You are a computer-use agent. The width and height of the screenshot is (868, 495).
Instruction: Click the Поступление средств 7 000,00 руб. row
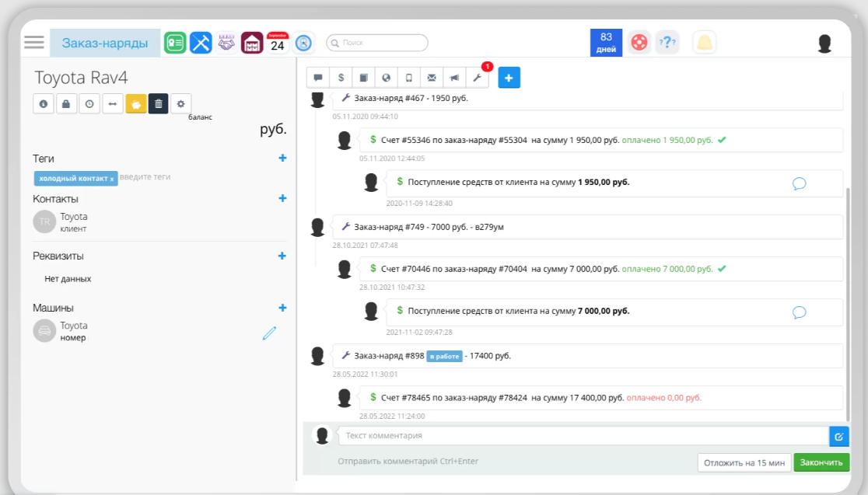pyautogui.click(x=614, y=312)
